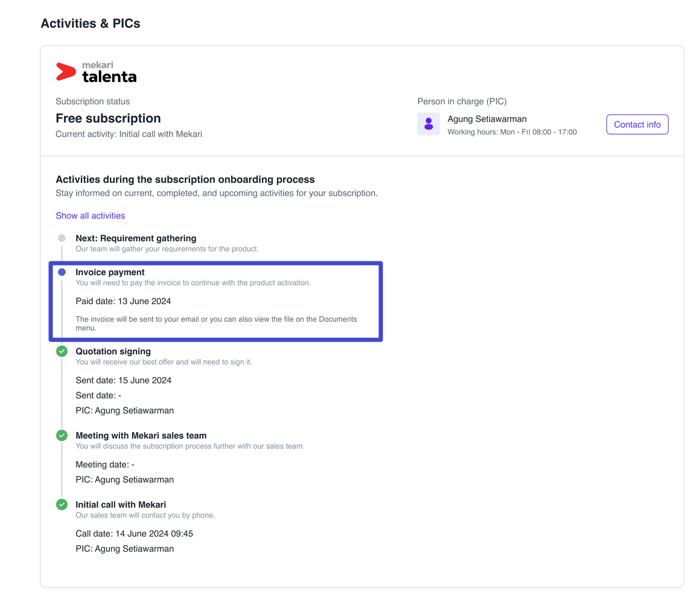This screenshot has width=700, height=609.
Task: Click the Mekari Talenta red arrow logo
Action: tap(66, 72)
